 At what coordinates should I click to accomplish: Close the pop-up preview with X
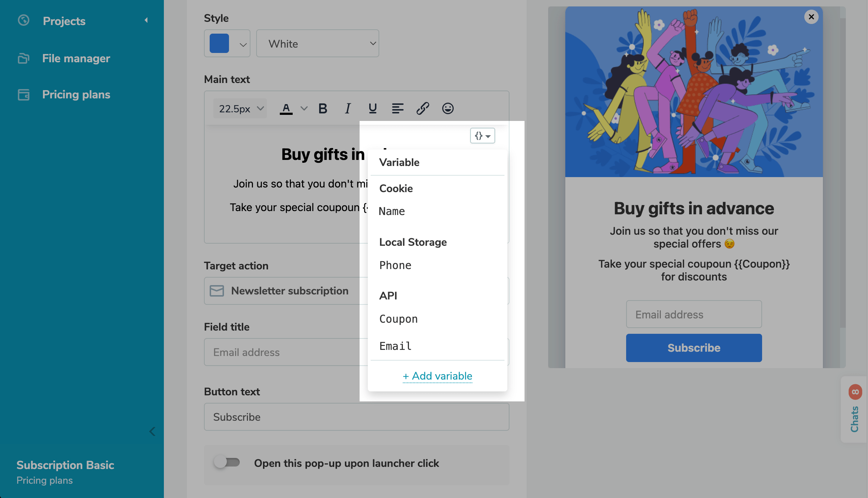point(811,17)
